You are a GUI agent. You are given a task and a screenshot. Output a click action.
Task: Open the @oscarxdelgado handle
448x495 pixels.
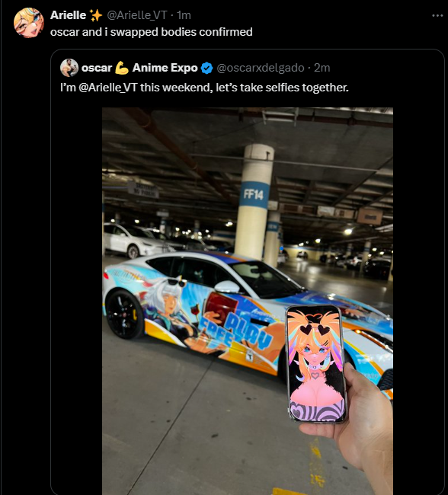(261, 68)
